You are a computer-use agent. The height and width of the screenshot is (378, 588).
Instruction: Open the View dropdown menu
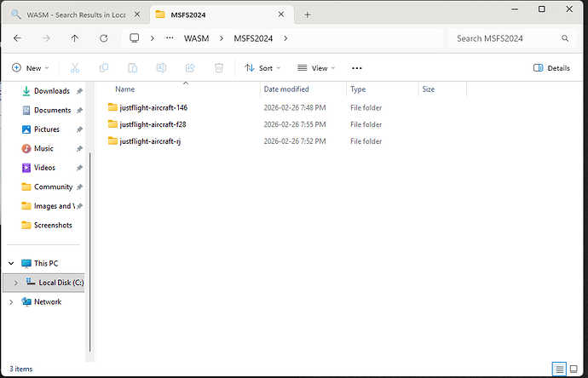coord(316,68)
